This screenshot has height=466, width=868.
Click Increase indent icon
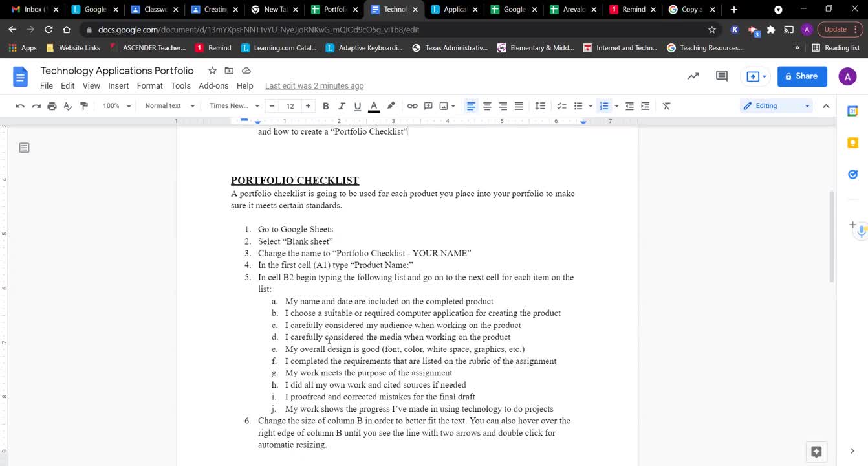pos(646,106)
